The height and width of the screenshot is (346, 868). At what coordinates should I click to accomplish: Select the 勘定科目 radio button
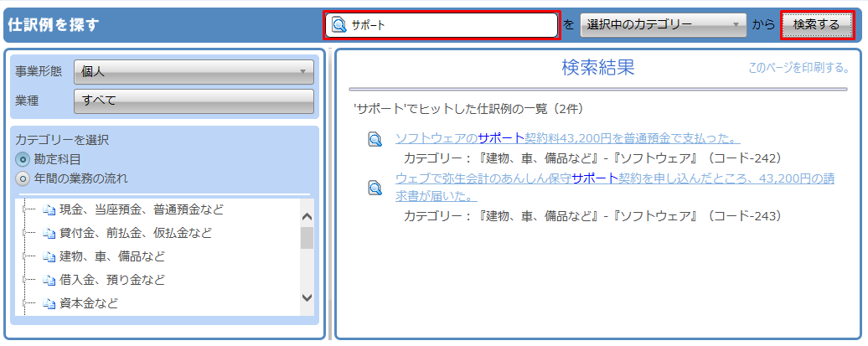pos(23,160)
